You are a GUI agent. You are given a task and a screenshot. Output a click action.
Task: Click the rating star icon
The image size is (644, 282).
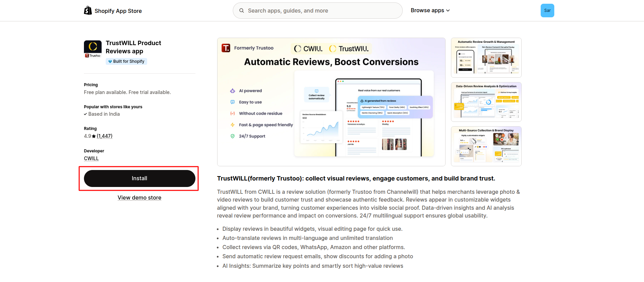coord(94,136)
